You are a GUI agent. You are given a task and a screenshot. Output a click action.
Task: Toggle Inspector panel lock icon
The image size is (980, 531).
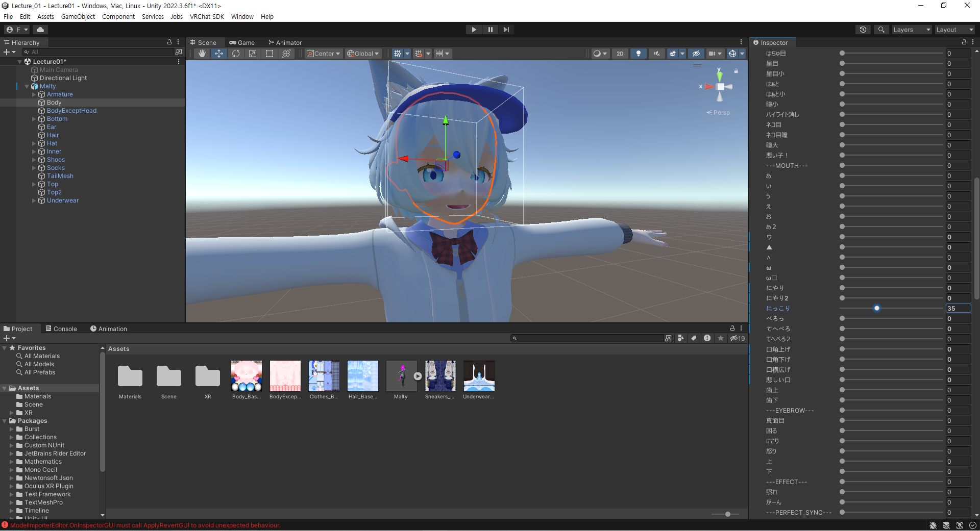coord(964,42)
